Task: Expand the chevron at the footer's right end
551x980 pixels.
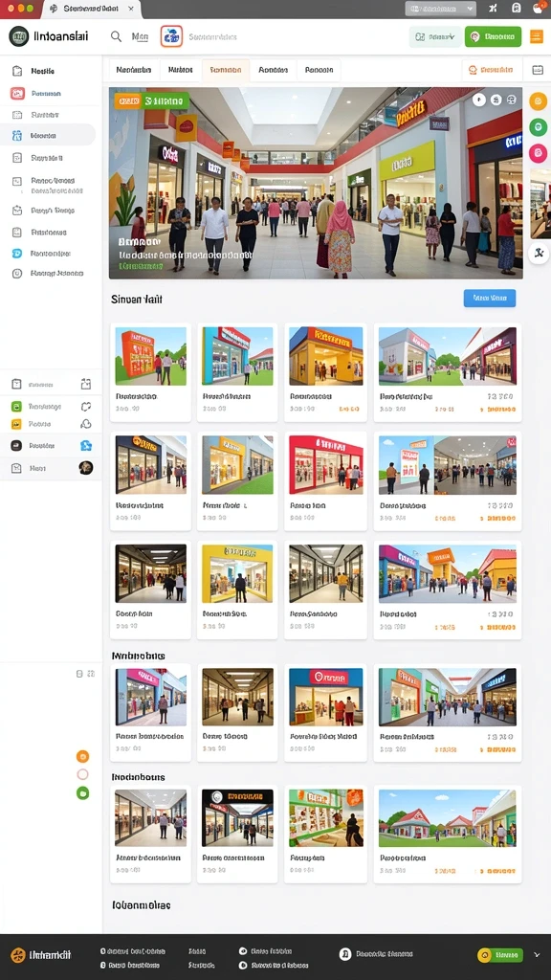Action: (537, 954)
